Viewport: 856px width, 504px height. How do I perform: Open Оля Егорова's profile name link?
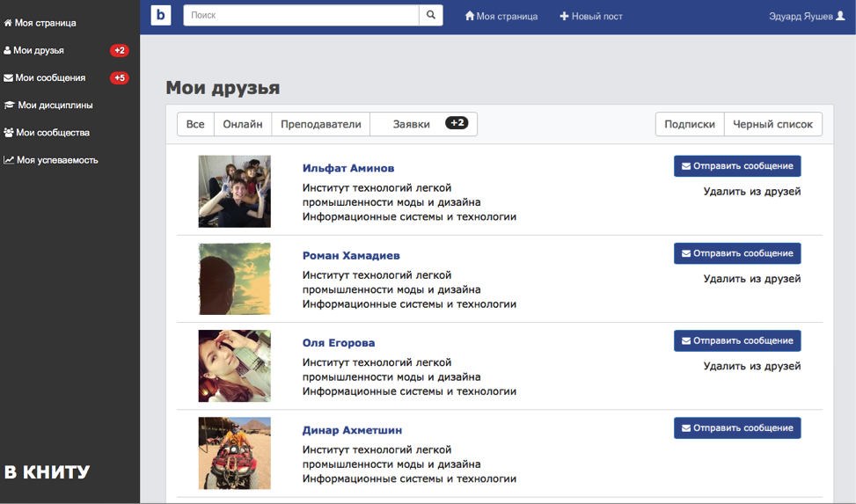coord(339,343)
